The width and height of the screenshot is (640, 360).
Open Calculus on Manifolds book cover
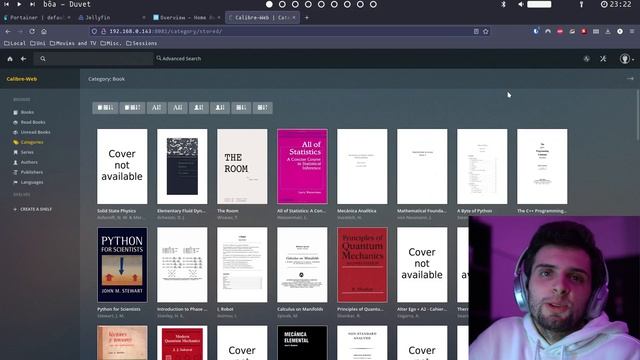(x=302, y=265)
